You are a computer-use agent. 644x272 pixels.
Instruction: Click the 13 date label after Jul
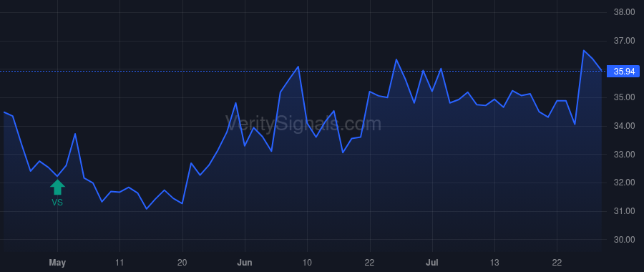(x=494, y=263)
